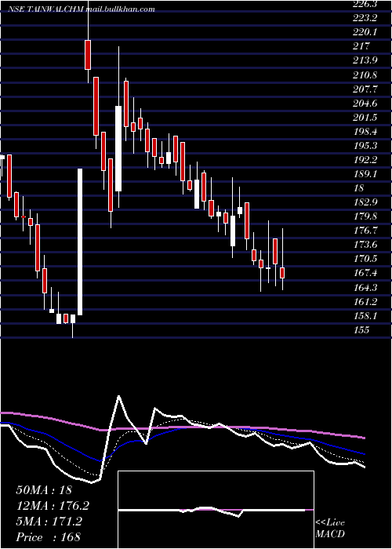Click the 179.8 price axis label
392x549 pixels.
(365, 216)
